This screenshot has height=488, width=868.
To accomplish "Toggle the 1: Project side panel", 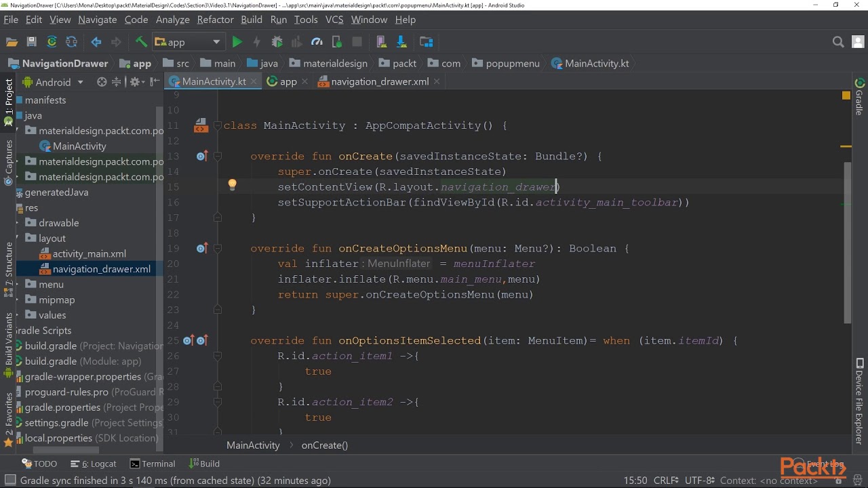I will 9,102.
